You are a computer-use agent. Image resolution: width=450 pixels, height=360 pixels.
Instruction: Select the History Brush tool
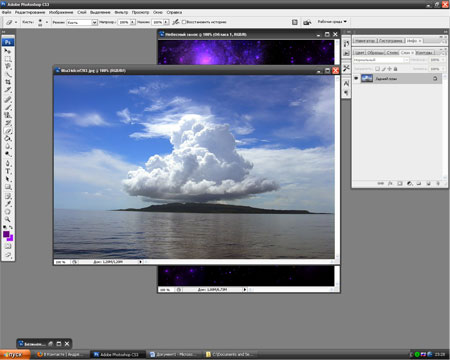8,123
